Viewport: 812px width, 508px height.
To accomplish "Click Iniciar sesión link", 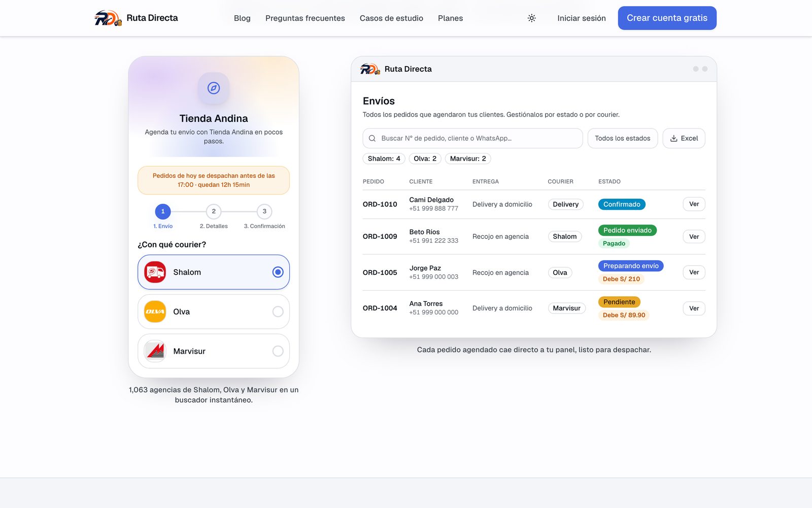I will [x=582, y=18].
